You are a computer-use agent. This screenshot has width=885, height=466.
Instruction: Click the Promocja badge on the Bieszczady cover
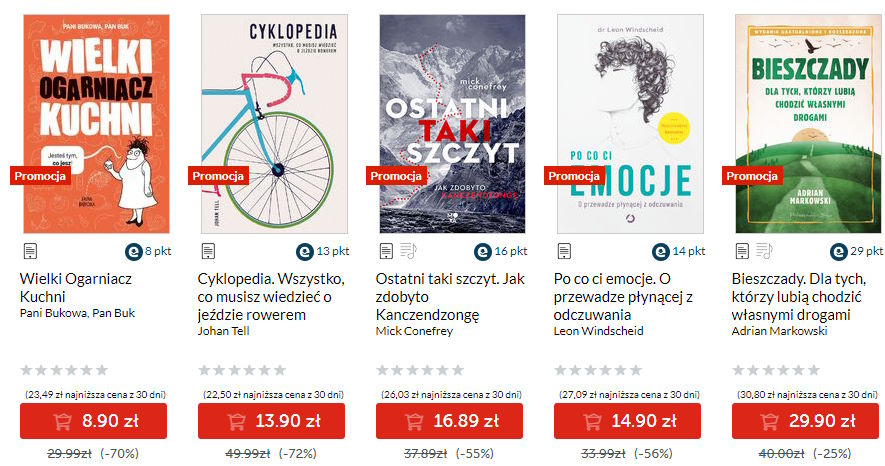(752, 176)
